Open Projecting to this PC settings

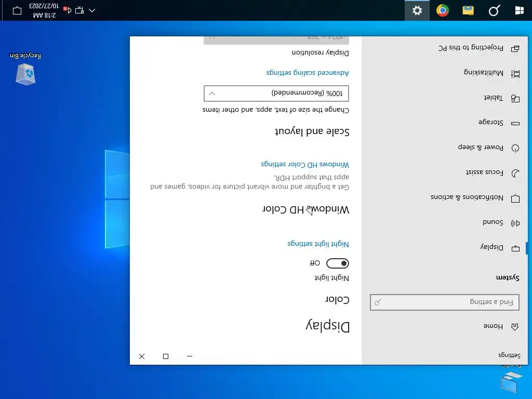[445, 48]
